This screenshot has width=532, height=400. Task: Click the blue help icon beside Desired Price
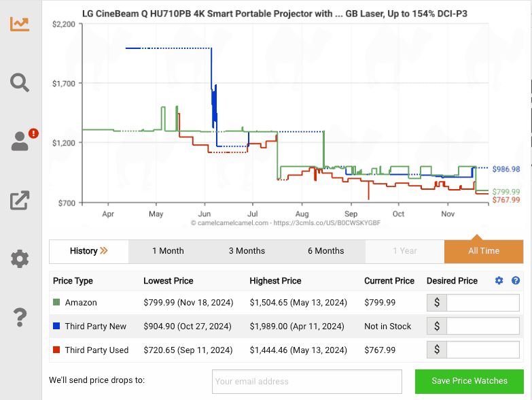[516, 280]
